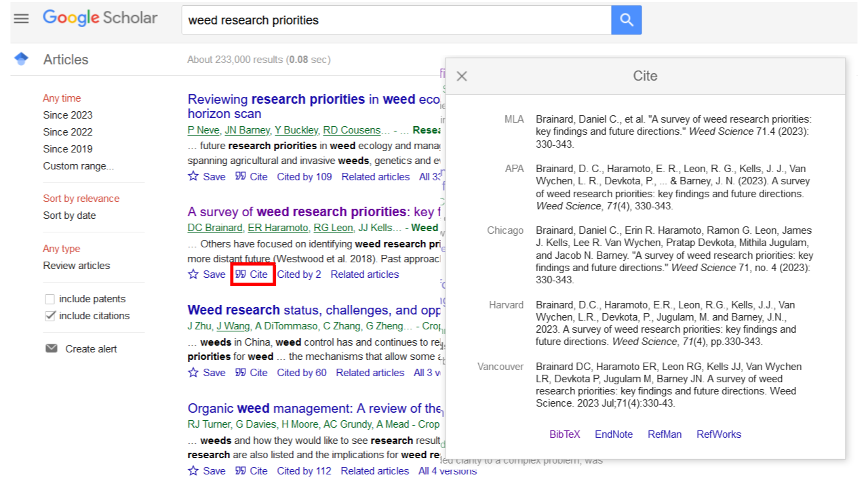The width and height of the screenshot is (868, 488).
Task: Save the Weed research status article
Action: (194, 372)
